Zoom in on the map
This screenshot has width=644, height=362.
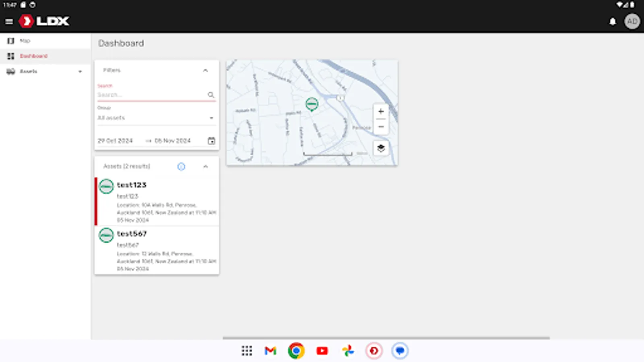coord(380,111)
